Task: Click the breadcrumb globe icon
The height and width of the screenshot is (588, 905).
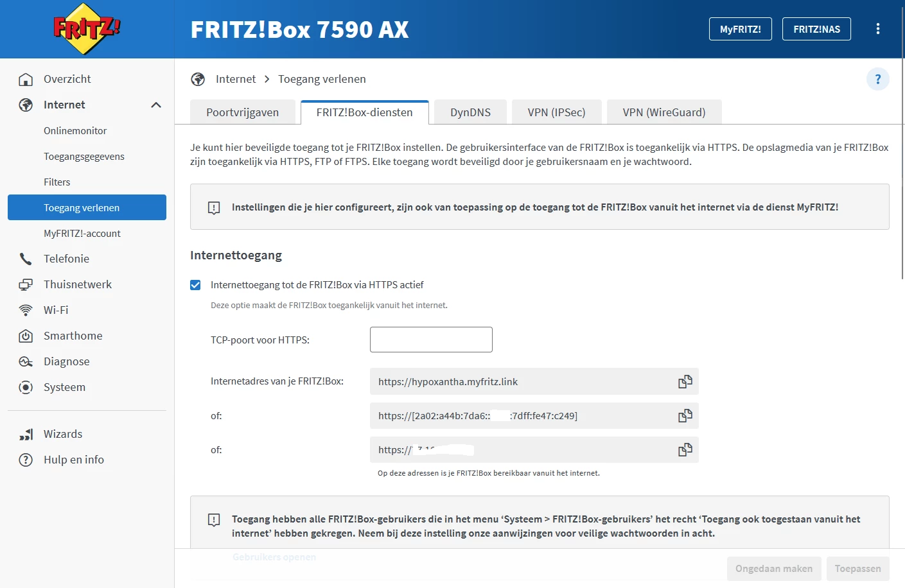Action: click(198, 79)
